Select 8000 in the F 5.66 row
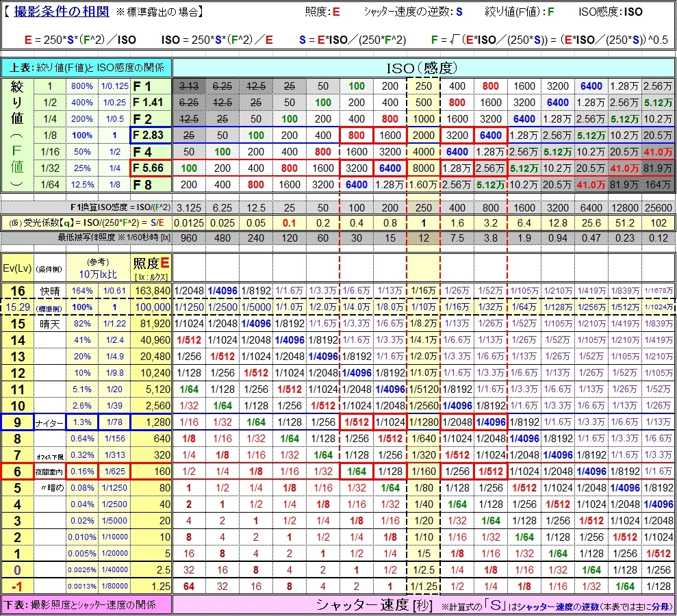This screenshot has width=677, height=616. click(x=424, y=168)
